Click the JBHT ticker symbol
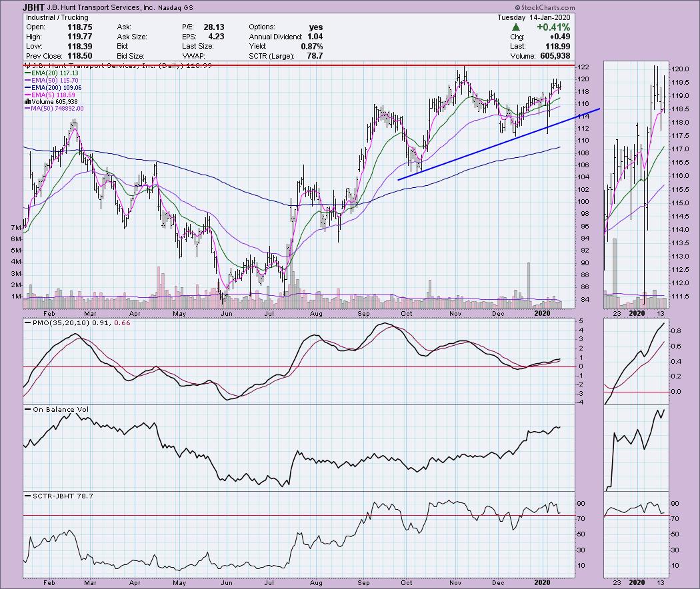The width and height of the screenshot is (700, 589). pos(33,7)
